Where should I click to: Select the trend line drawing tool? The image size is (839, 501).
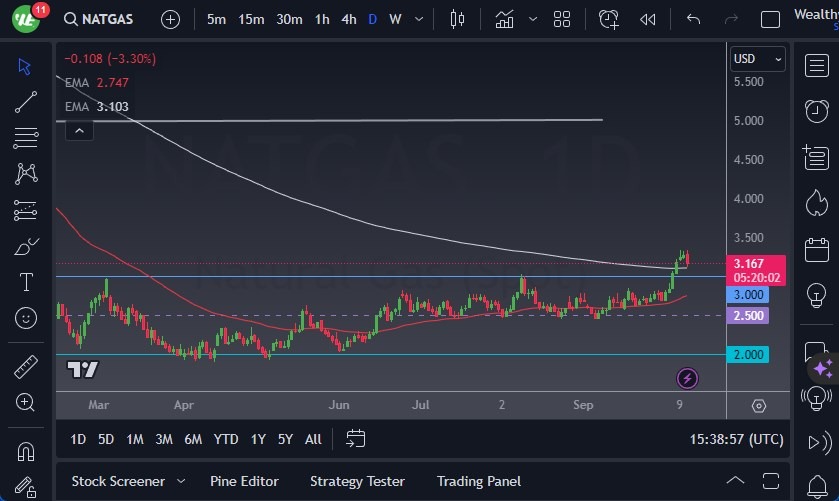[x=26, y=101]
